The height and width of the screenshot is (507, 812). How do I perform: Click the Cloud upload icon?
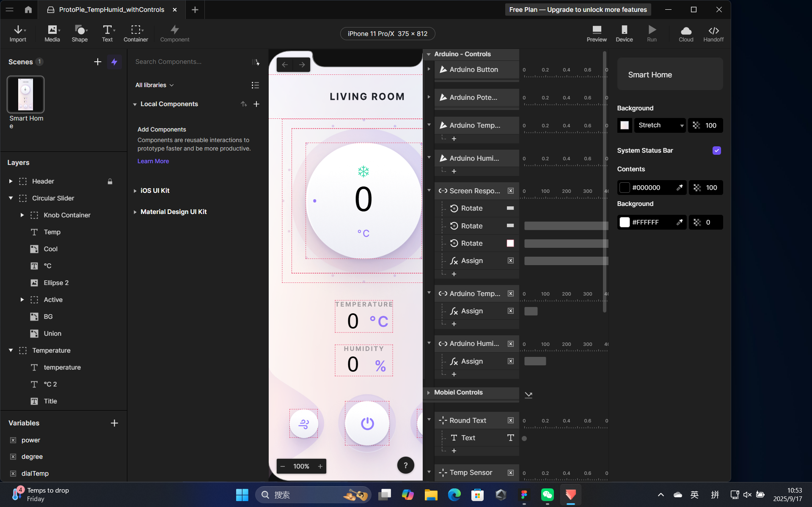[685, 33]
